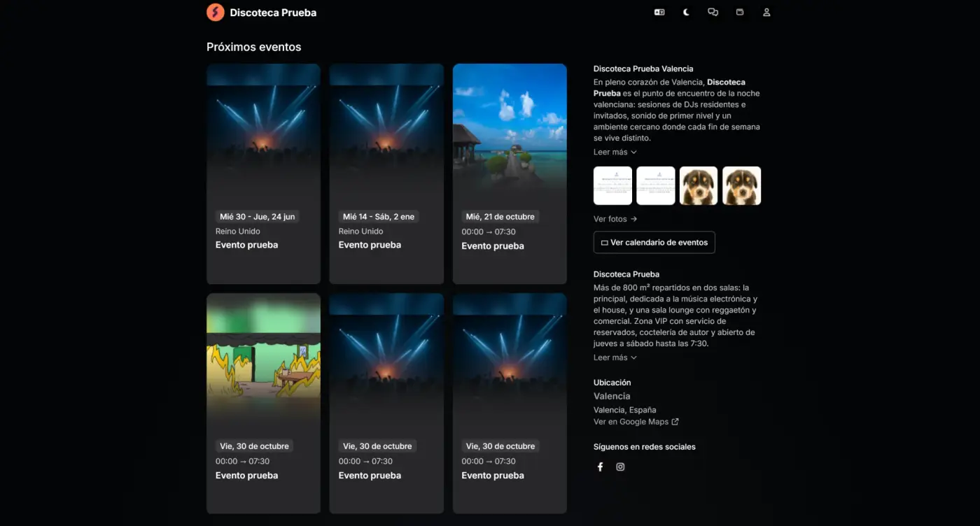
Task: Expand Leer más under Discoteca Prueba Valencia description
Action: click(615, 152)
